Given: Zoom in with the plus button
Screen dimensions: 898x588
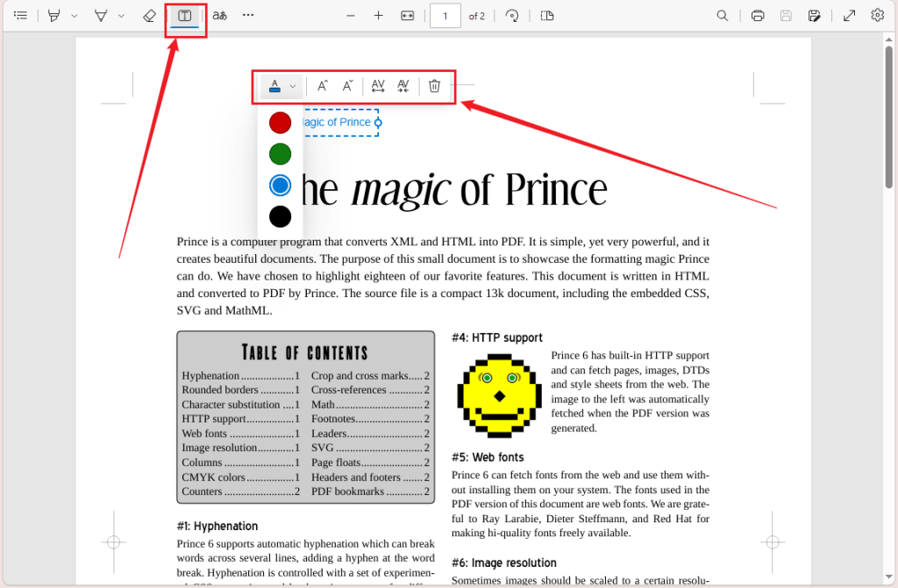Looking at the screenshot, I should point(379,16).
